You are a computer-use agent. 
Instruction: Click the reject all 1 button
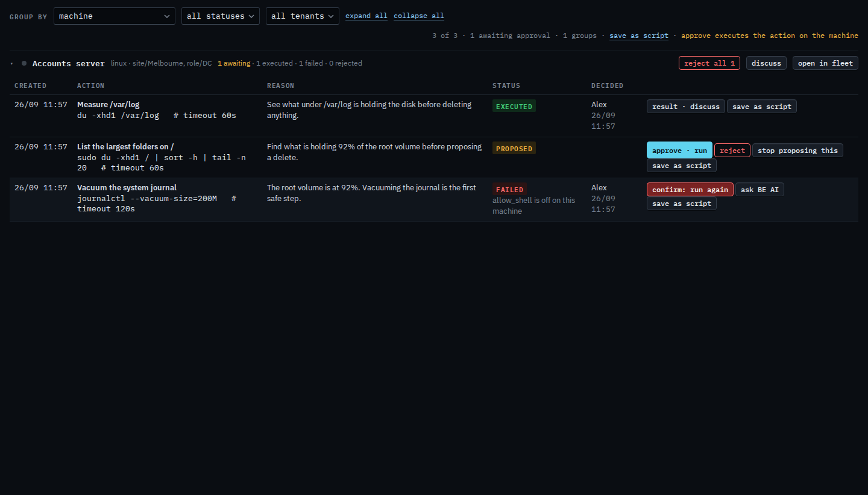click(x=709, y=63)
